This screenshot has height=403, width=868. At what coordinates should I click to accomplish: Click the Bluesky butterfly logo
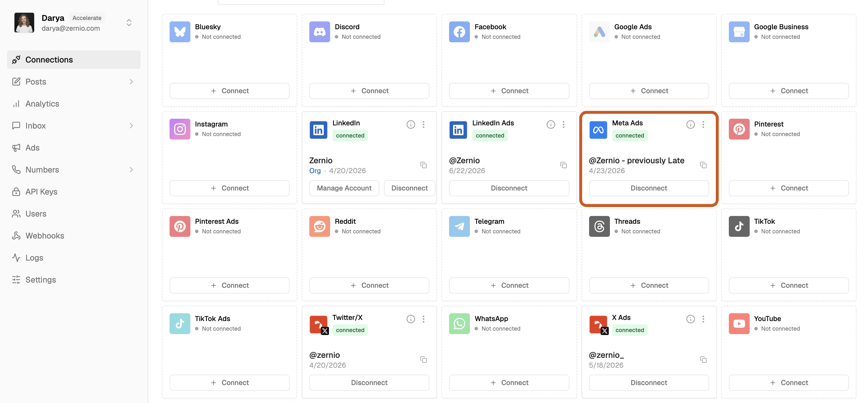coord(180,32)
